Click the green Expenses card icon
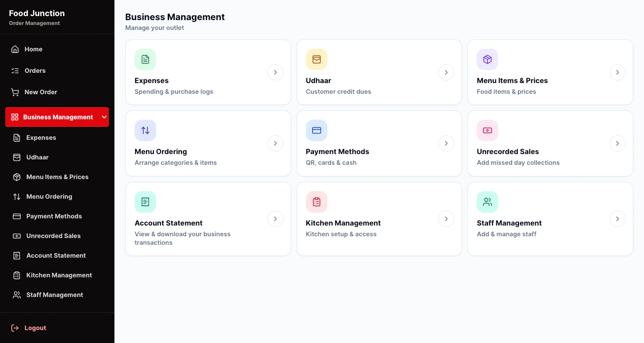 (145, 59)
